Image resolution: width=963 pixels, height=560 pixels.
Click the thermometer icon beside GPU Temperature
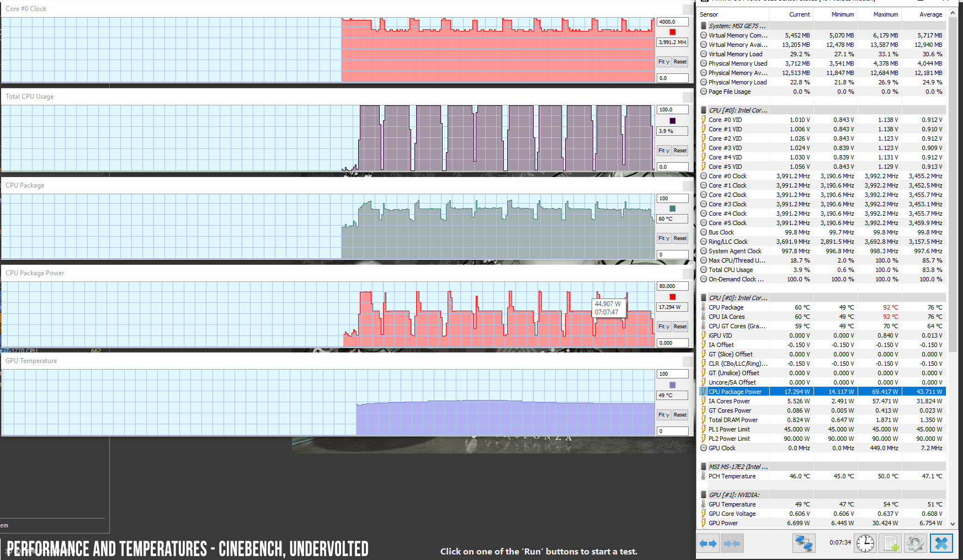[x=704, y=504]
